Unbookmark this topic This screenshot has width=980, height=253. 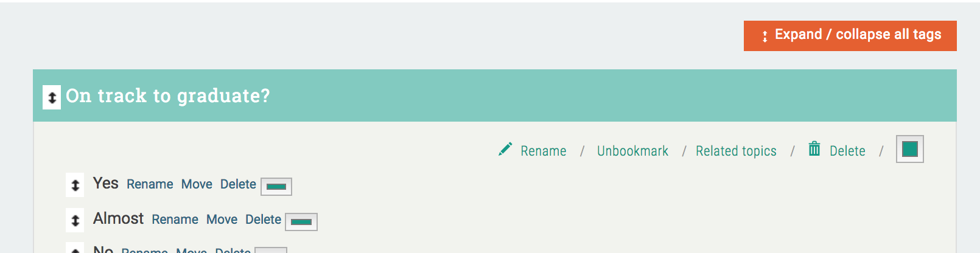(x=632, y=151)
